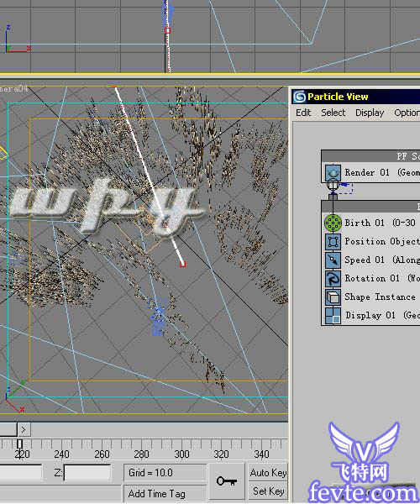The image size is (420, 504).
Task: Open the Options menu in Particle View
Action: (407, 113)
